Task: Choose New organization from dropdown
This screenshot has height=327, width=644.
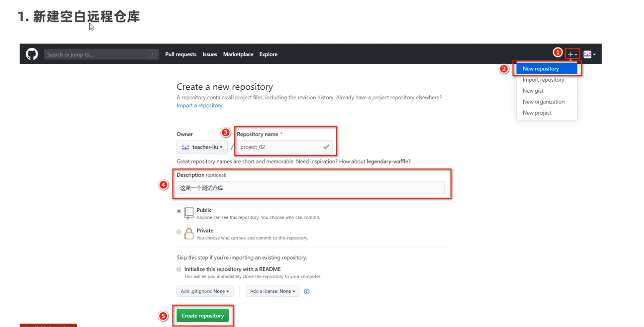Action: click(x=547, y=102)
